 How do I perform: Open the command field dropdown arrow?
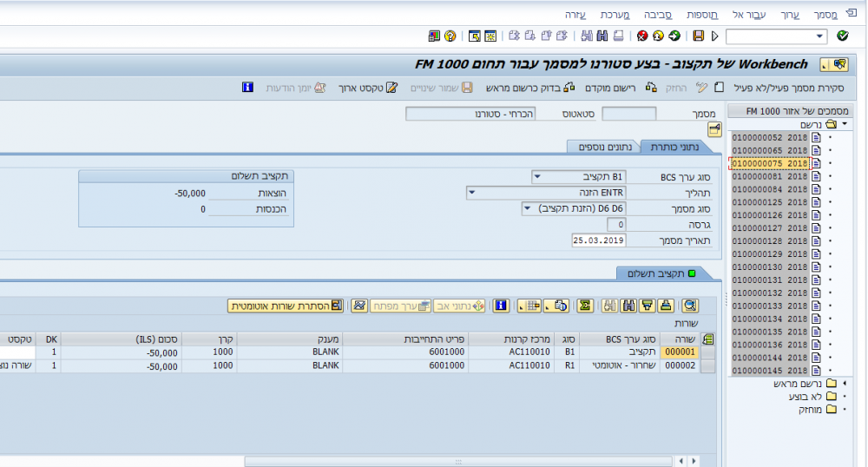point(819,36)
